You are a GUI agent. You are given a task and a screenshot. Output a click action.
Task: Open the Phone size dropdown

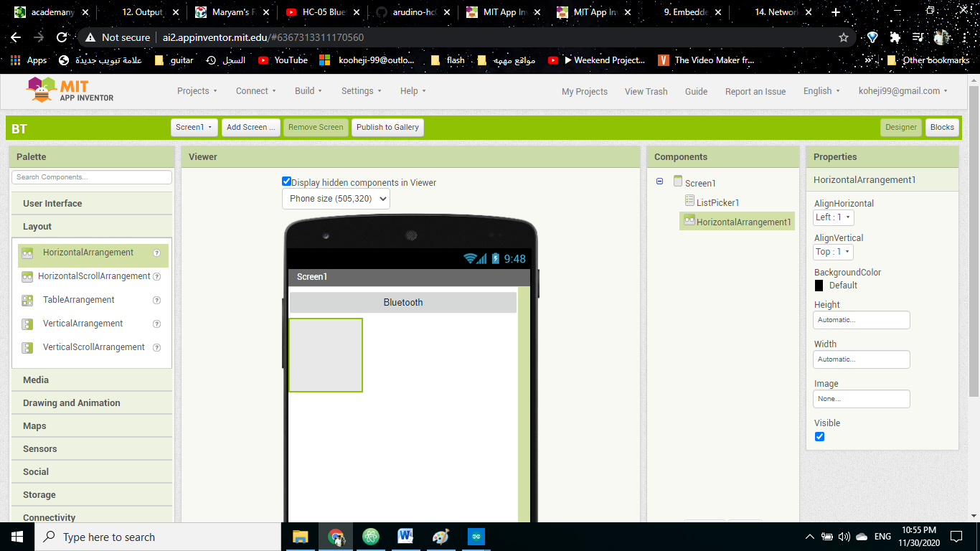[x=334, y=199]
